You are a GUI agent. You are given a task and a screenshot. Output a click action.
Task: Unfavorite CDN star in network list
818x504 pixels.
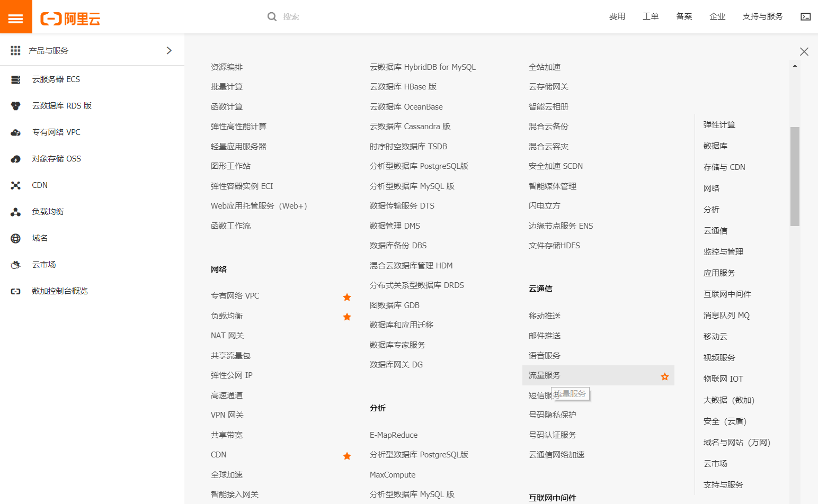pyautogui.click(x=347, y=456)
